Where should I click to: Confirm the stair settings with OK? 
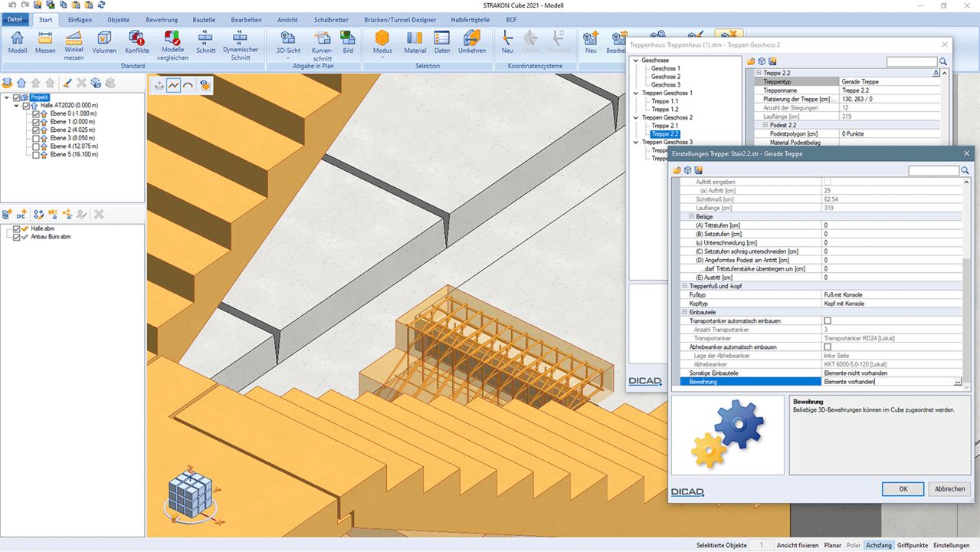(x=903, y=488)
